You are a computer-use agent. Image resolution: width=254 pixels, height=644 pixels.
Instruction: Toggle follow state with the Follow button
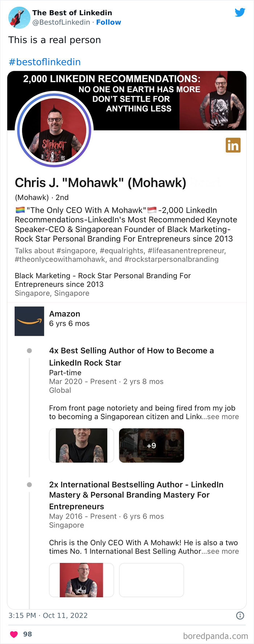(x=108, y=22)
